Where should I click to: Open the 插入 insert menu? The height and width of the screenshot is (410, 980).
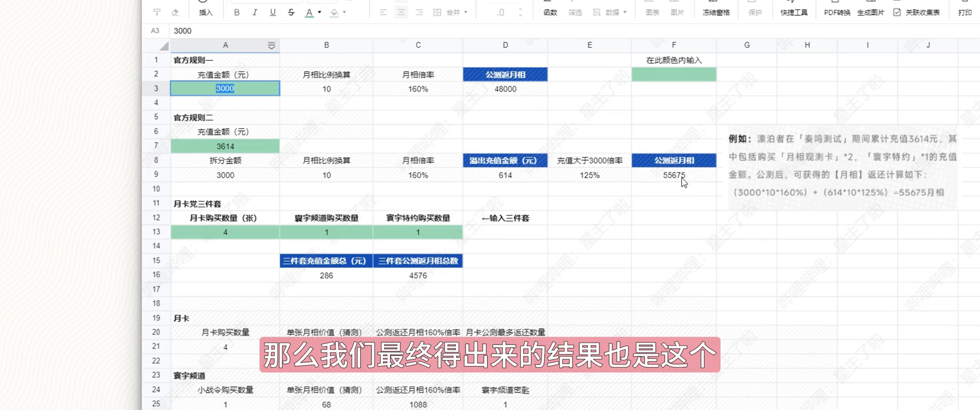point(206,12)
